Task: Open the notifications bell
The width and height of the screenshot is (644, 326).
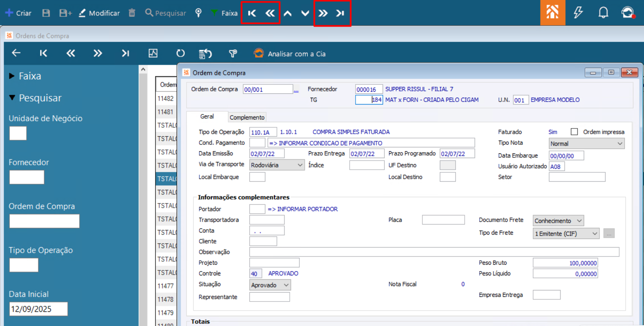Action: click(603, 13)
